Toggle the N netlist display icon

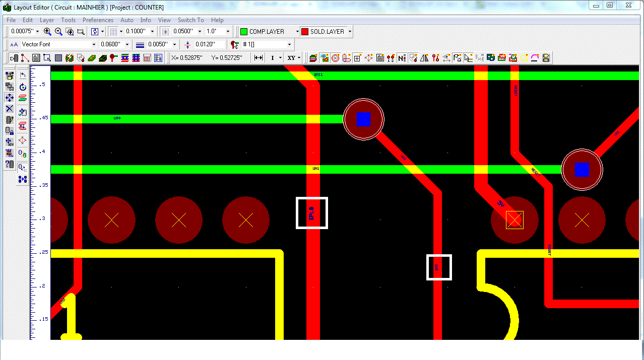click(x=402, y=58)
